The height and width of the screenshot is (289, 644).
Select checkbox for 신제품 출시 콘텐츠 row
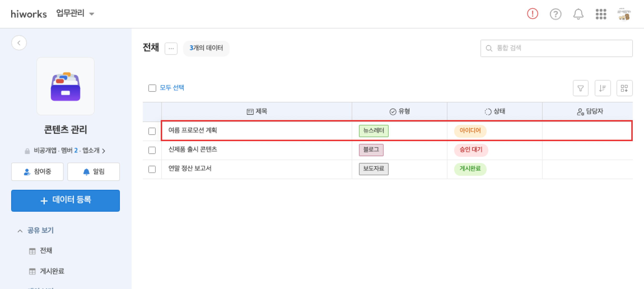tap(152, 150)
